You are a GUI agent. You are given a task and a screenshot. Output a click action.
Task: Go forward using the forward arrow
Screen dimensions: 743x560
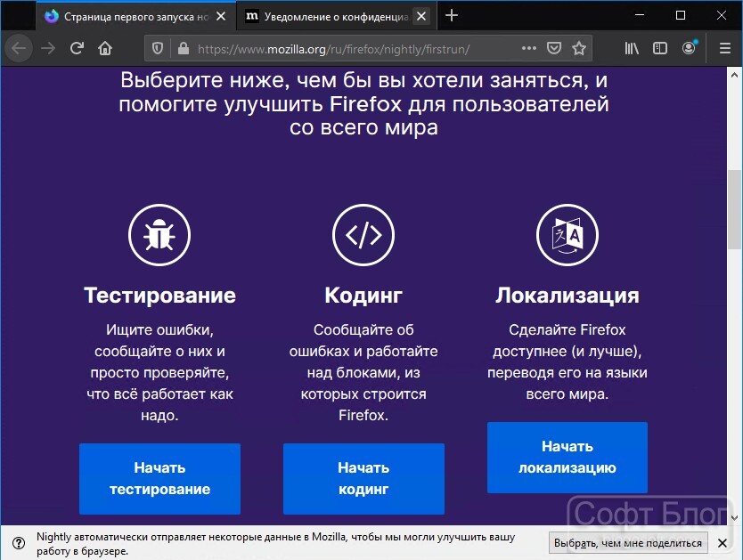point(48,48)
